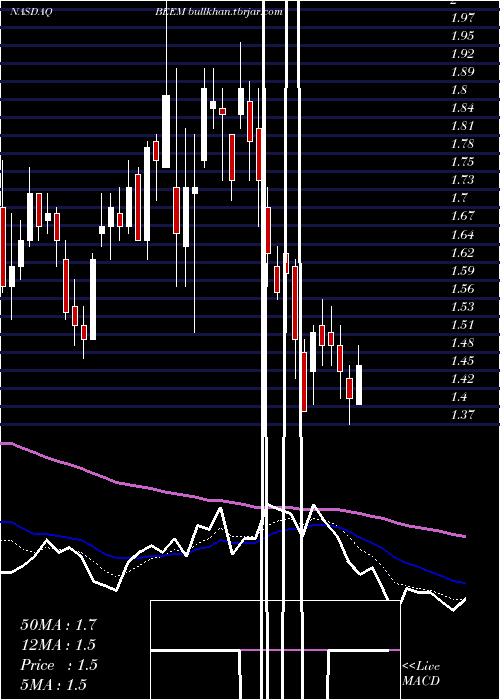Select the 1.62 price axis label

(x=462, y=253)
